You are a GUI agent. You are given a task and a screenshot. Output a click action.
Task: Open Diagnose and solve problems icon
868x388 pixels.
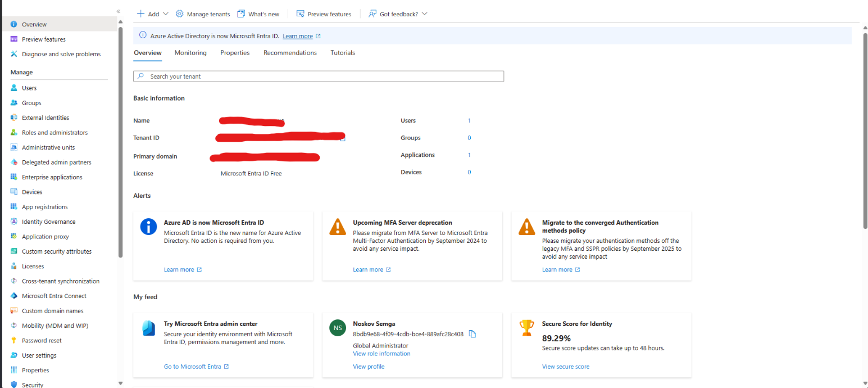(14, 54)
